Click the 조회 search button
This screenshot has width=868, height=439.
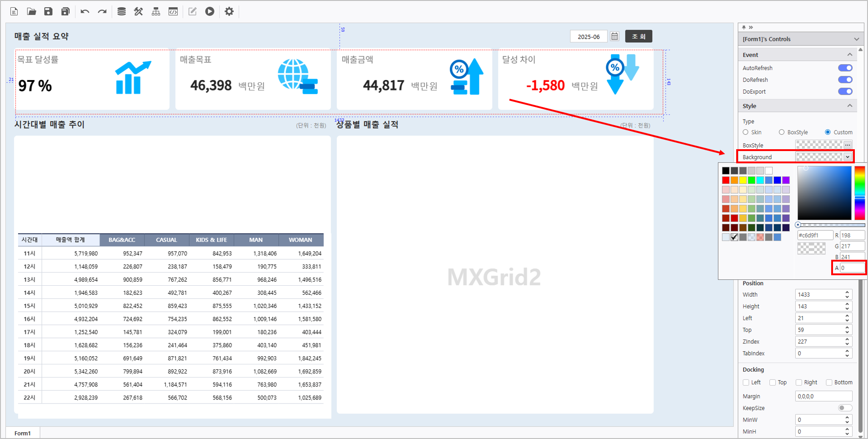[x=639, y=36]
